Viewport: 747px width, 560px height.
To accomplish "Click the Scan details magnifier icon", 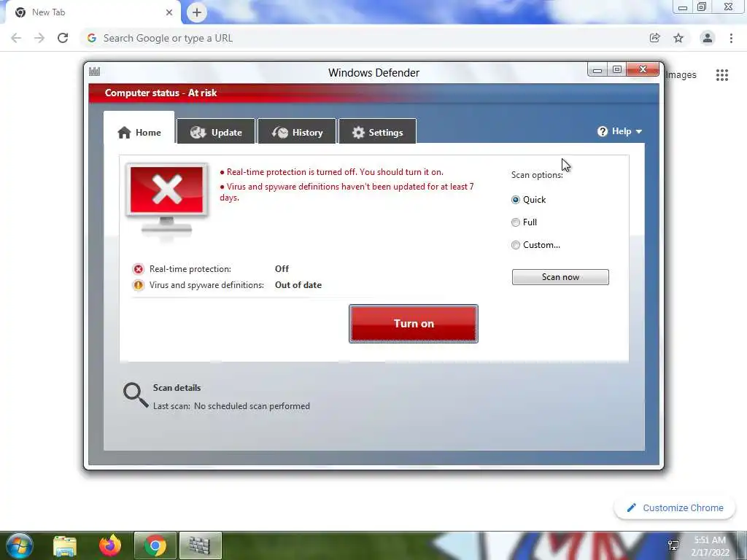I will [135, 396].
